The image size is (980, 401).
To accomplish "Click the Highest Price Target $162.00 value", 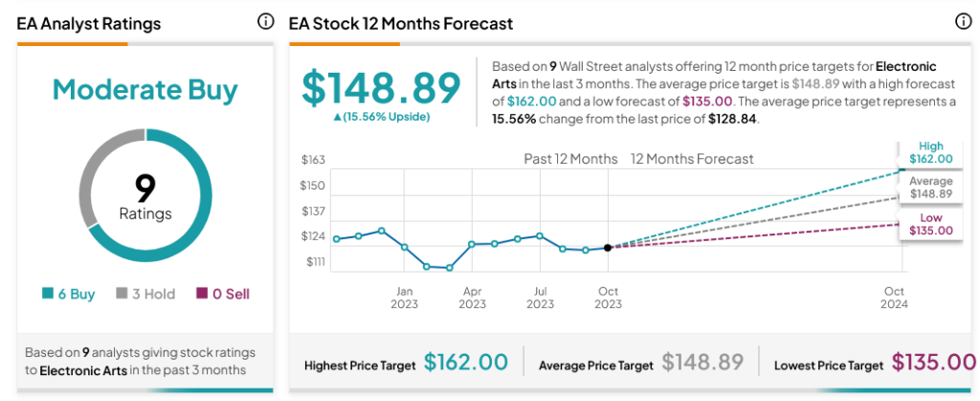I will click(x=465, y=363).
